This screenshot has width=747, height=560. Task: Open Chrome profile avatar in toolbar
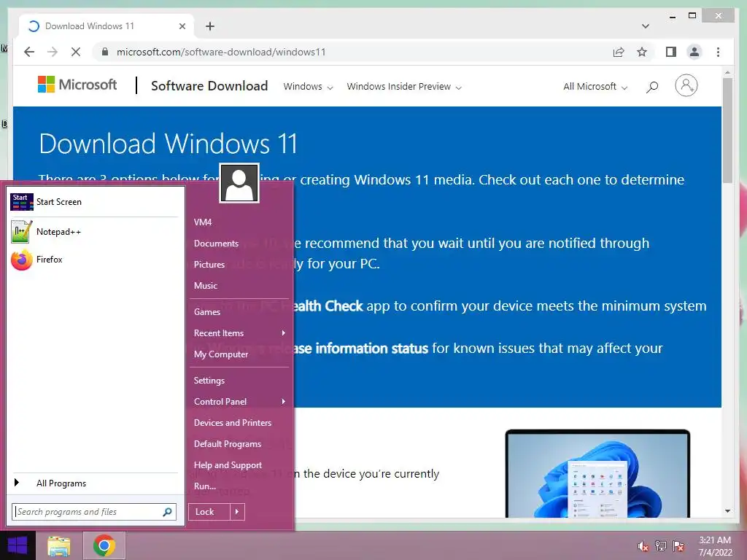[x=694, y=52]
